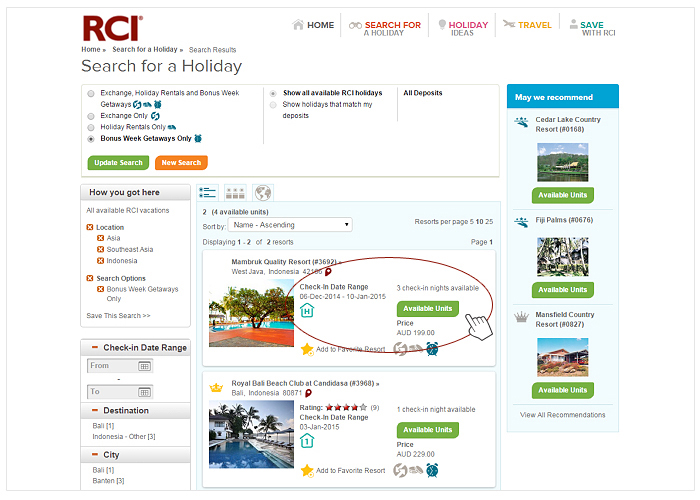Click favorite star for Mambruk Quality Resort

coord(307,349)
